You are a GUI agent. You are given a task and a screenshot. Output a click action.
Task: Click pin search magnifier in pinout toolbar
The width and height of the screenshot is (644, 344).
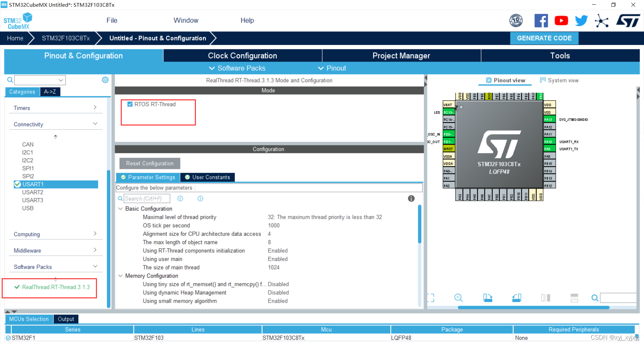[x=595, y=298]
